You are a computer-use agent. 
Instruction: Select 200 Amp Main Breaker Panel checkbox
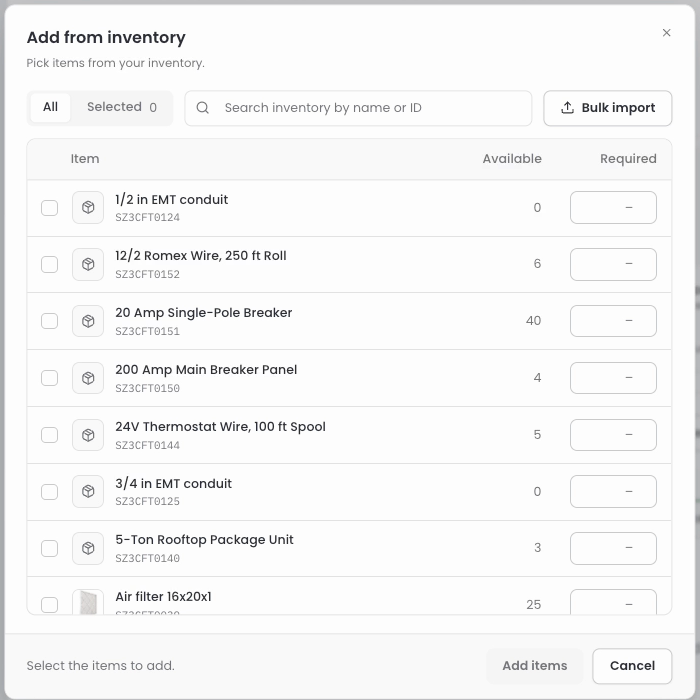click(x=50, y=378)
